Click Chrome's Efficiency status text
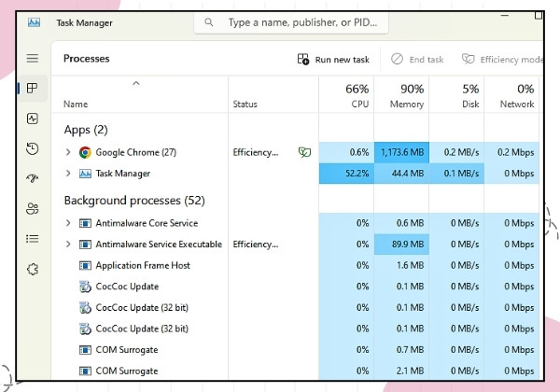This screenshot has height=392, width=560. pyautogui.click(x=256, y=152)
